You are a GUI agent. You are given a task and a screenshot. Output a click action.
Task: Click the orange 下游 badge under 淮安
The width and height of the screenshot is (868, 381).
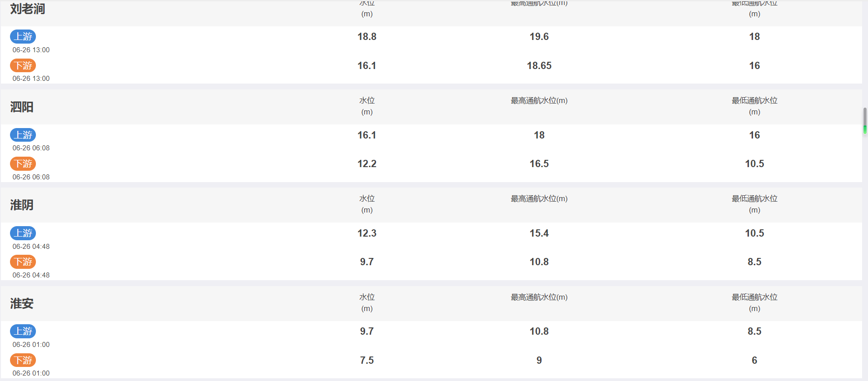[23, 360]
